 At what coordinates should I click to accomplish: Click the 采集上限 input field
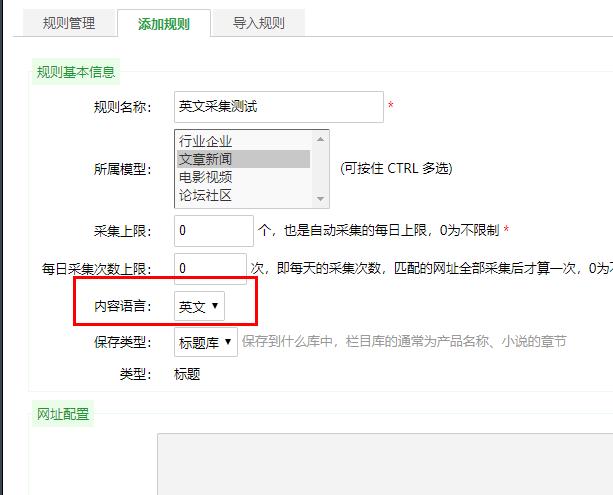tap(214, 231)
